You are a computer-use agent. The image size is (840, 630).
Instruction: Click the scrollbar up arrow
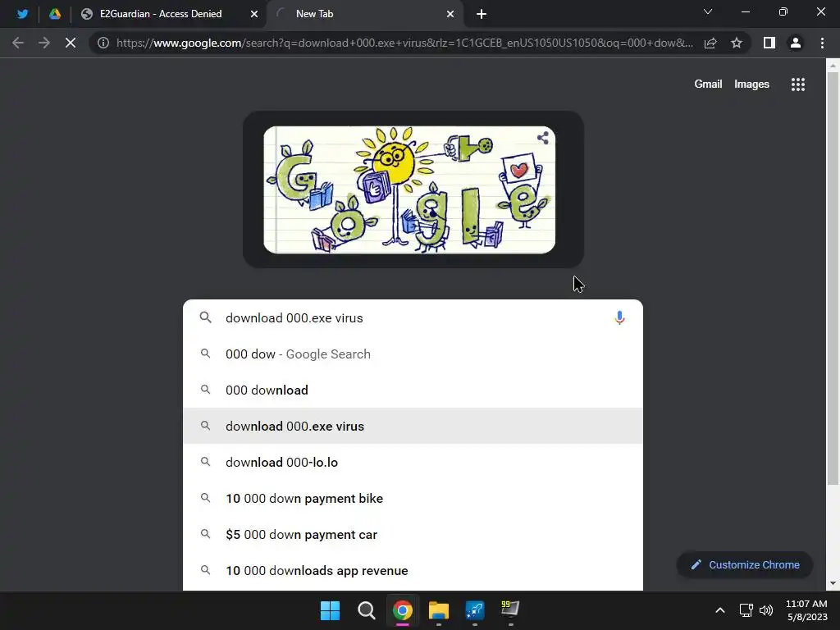pyautogui.click(x=833, y=66)
